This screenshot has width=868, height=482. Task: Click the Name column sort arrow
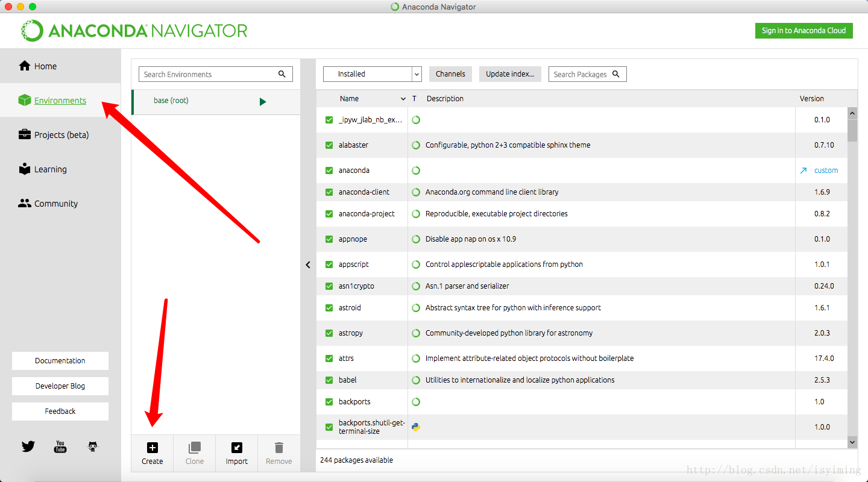[x=403, y=99]
